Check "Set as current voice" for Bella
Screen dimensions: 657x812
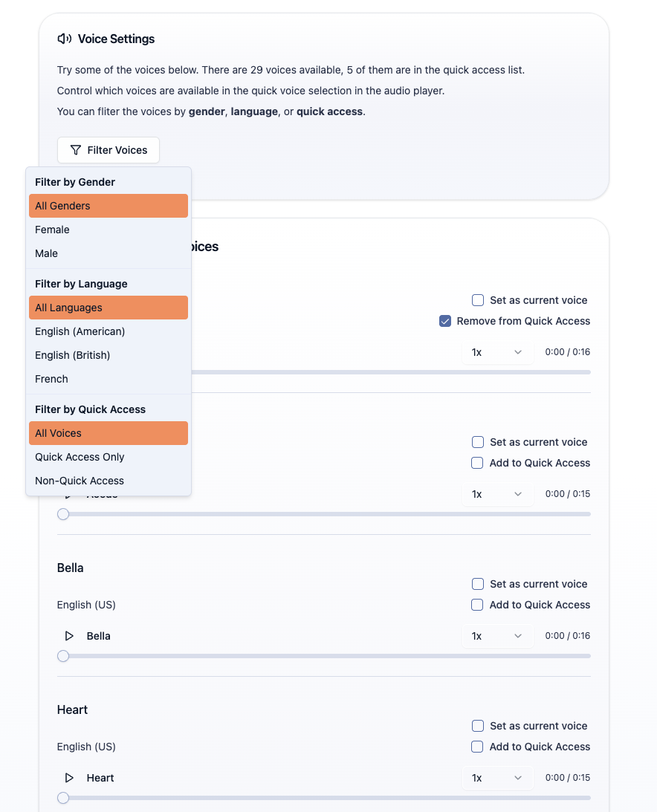coord(477,584)
